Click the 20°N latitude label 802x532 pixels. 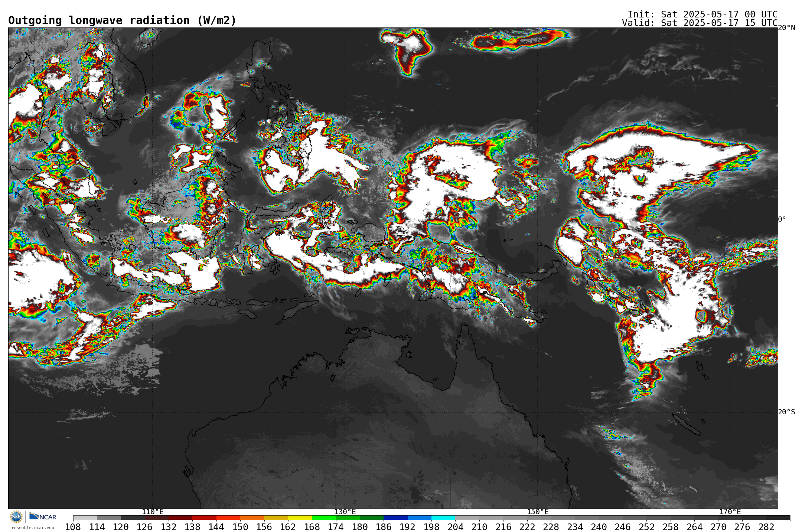click(x=786, y=28)
